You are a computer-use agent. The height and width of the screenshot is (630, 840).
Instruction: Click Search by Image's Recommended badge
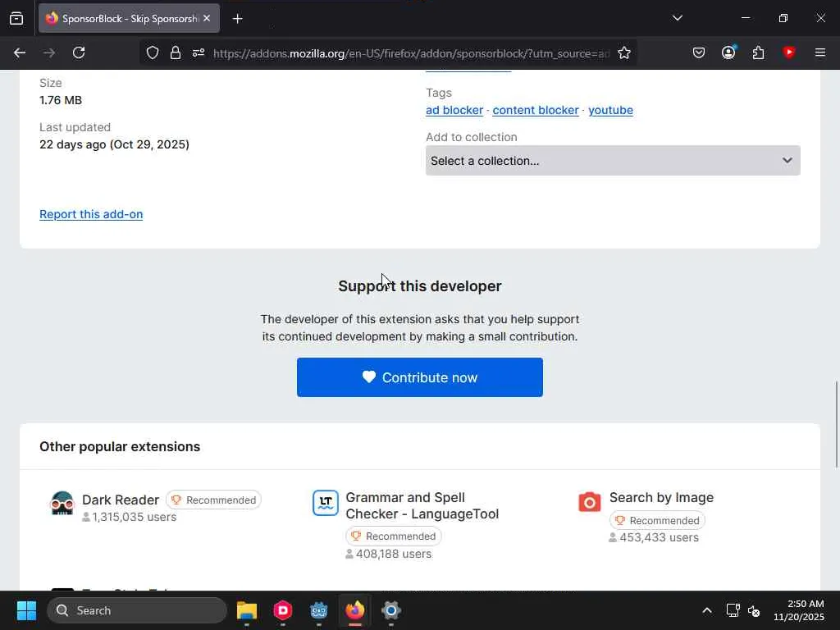(657, 520)
